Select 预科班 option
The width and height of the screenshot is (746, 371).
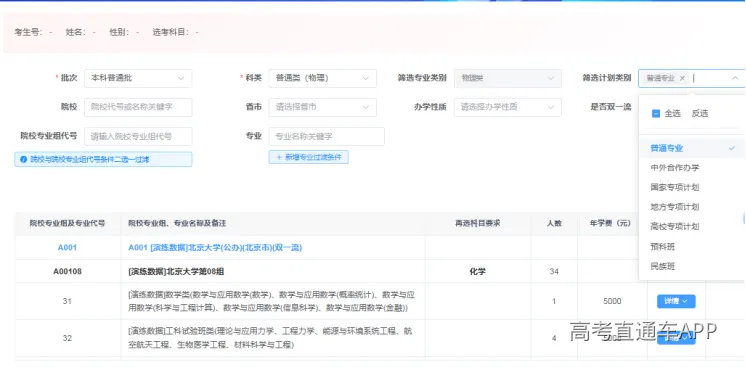(x=692, y=247)
